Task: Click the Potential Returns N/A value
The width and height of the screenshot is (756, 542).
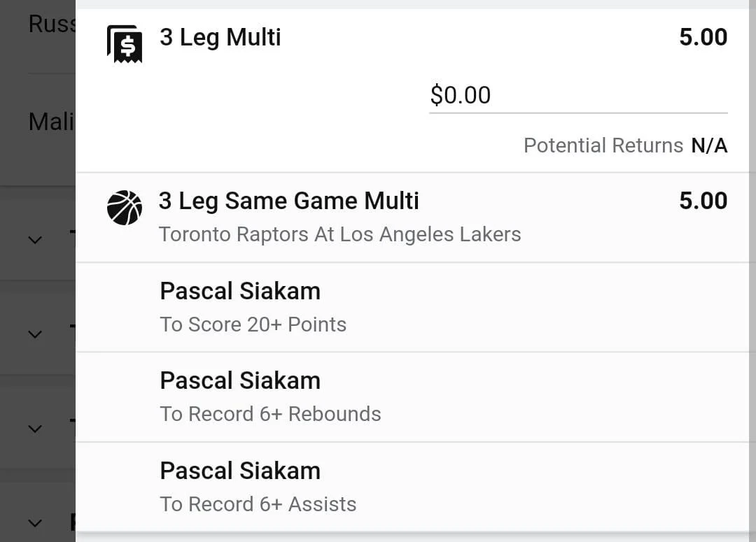Action: tap(709, 145)
